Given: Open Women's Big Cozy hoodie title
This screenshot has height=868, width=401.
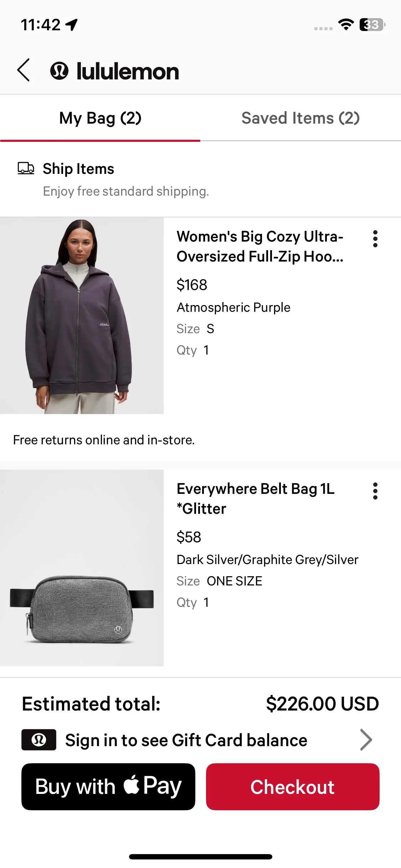Looking at the screenshot, I should coord(260,246).
